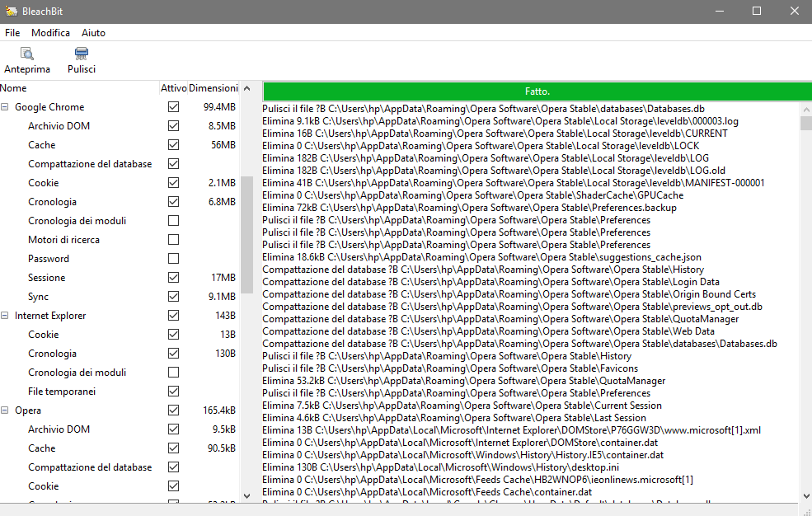Disable the Google Chrome Cache cleaner
The image size is (812, 516).
click(173, 144)
